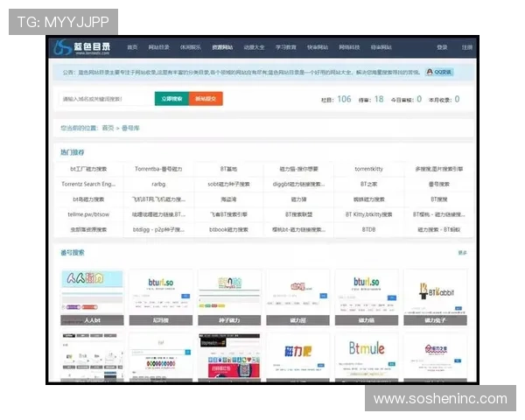This screenshot has height=420, width=525.
Task: Open the diggbt磁力链接搜索 link
Action: [x=298, y=184]
